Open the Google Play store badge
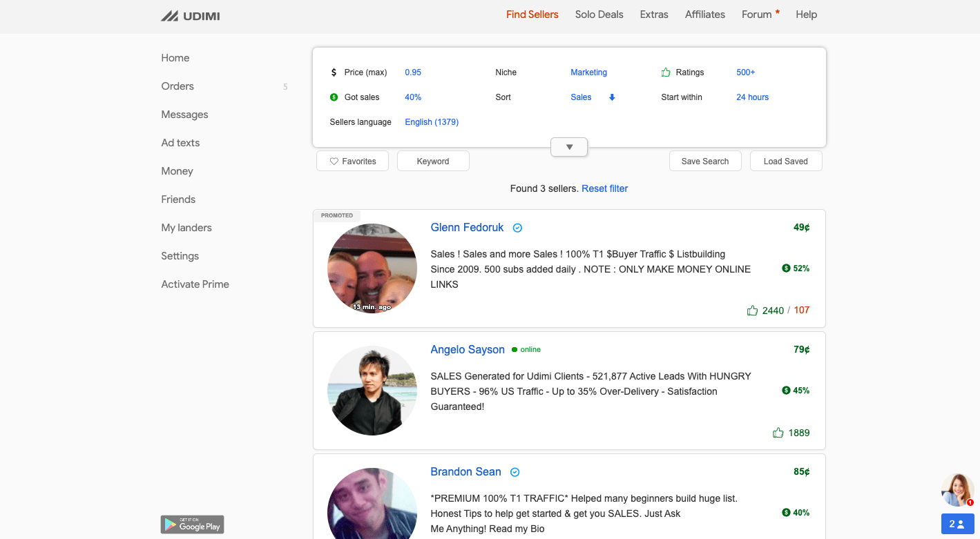The height and width of the screenshot is (539, 980). click(x=192, y=525)
